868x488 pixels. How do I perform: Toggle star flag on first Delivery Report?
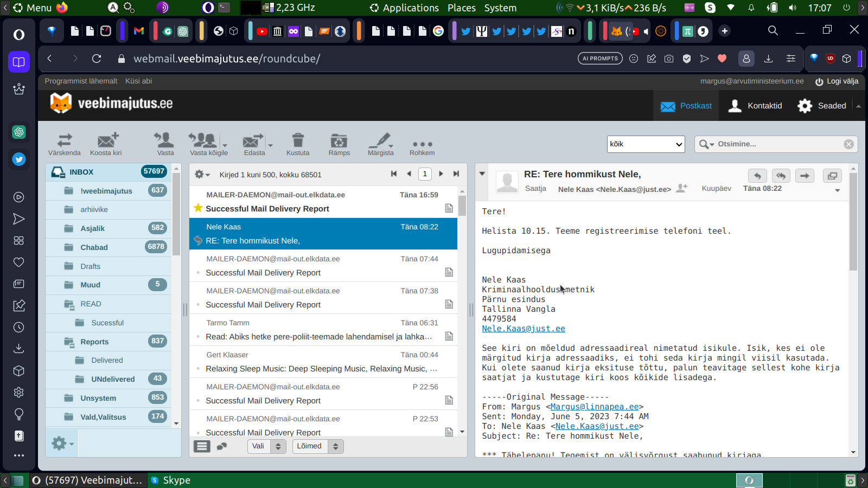click(198, 208)
